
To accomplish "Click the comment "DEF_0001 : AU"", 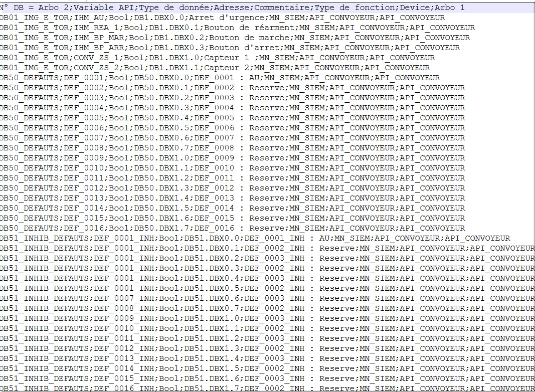I will coord(227,78).
